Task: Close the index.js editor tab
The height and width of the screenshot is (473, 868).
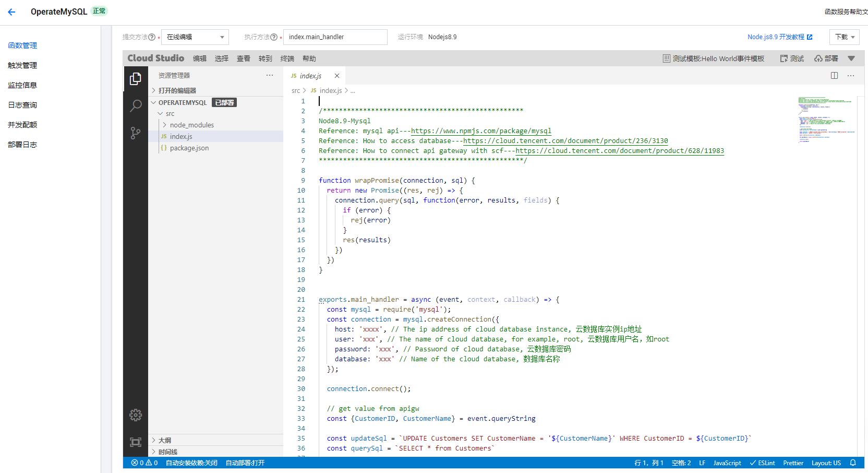Action: (x=337, y=76)
